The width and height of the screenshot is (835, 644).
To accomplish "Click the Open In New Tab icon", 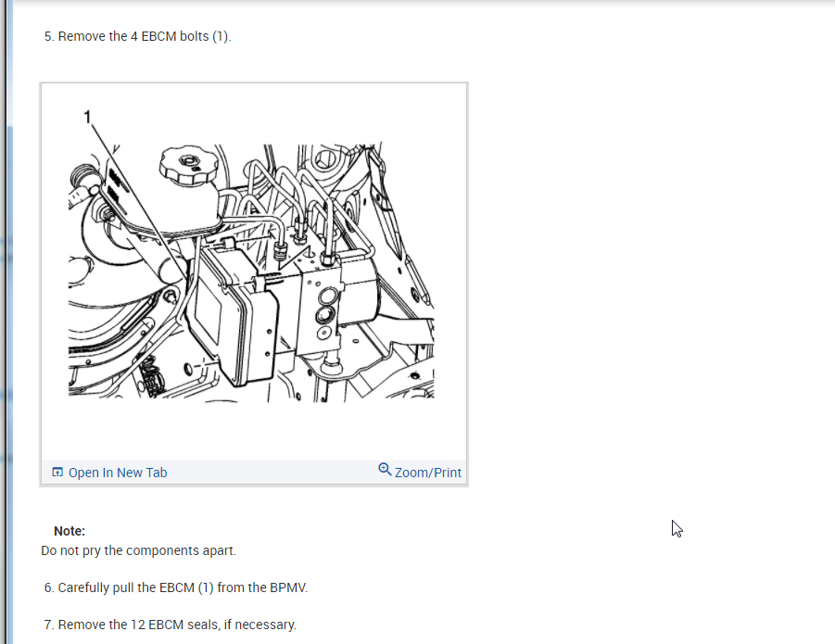I will click(x=57, y=472).
